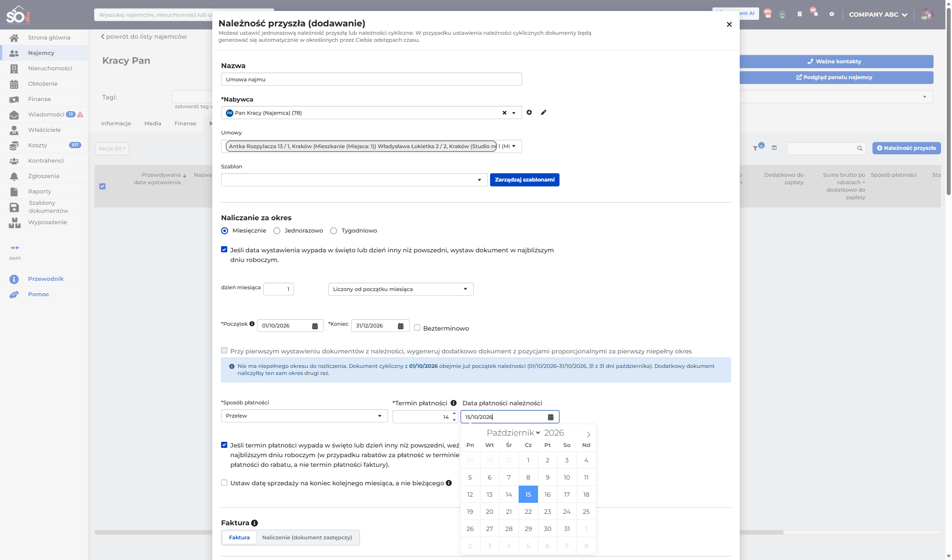Screen dimensions: 952x560
Task: Open Informacje tab behind dialog
Action: 116,124
